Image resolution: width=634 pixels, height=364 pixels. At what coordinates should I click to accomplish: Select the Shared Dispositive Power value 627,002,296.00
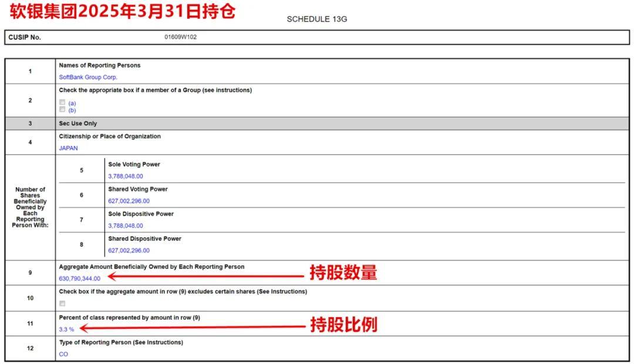[x=129, y=250]
